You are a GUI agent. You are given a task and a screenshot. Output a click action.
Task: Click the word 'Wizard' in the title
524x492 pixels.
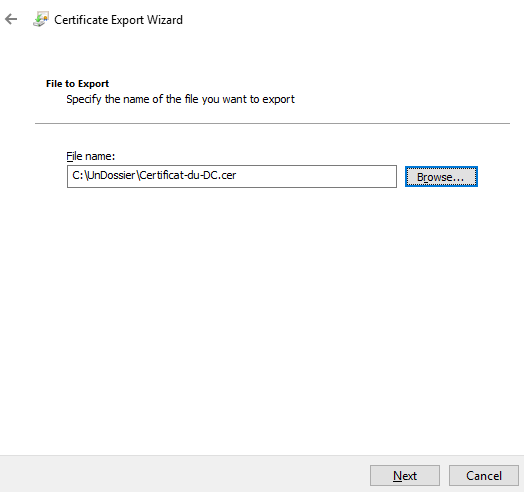[x=165, y=20]
